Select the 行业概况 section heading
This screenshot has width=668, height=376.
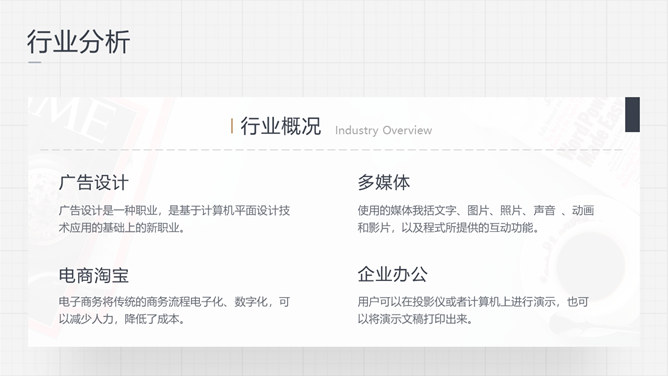click(281, 126)
